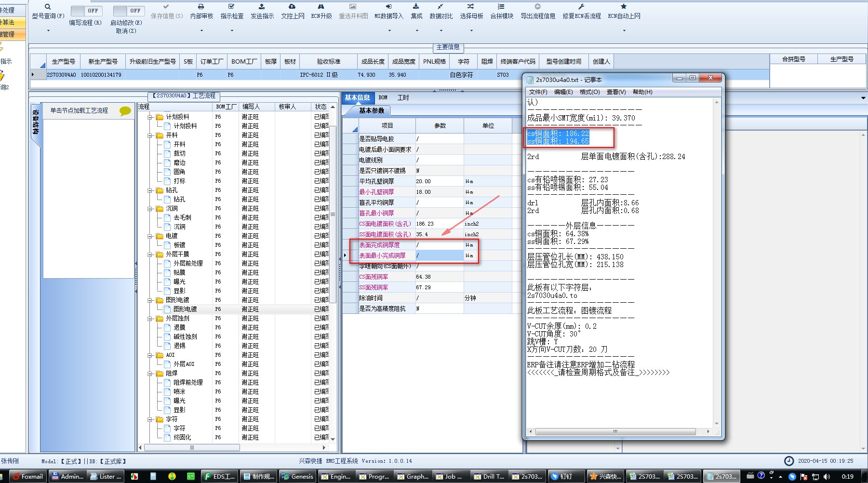Click the 订单工厂 column header
The width and height of the screenshot is (868, 483).
pos(212,62)
